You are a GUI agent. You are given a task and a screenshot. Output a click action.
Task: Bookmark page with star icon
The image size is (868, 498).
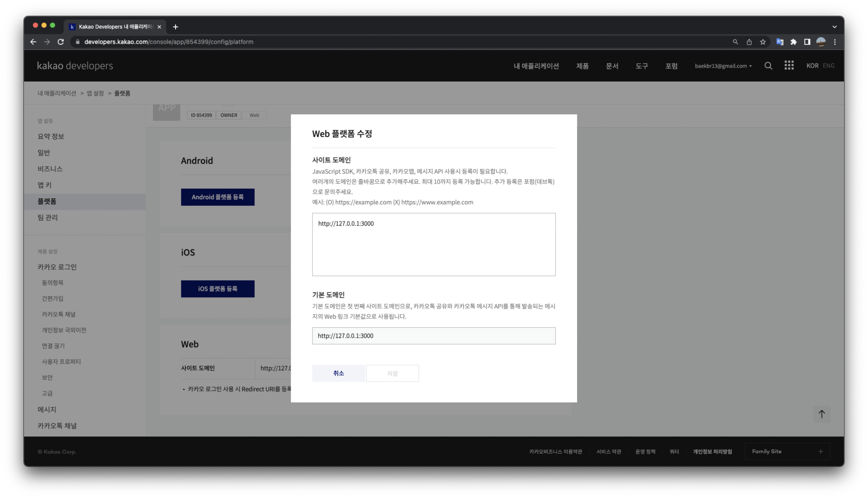[x=762, y=42]
